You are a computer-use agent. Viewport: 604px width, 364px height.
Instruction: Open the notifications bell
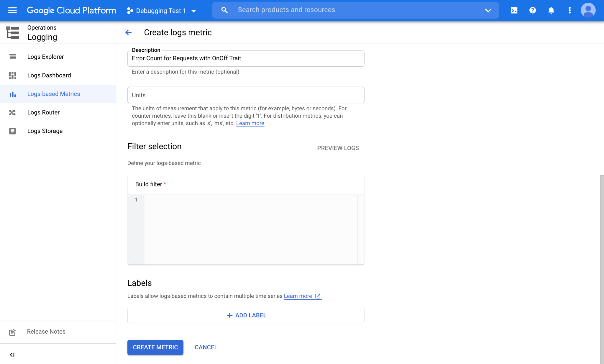pos(551,10)
